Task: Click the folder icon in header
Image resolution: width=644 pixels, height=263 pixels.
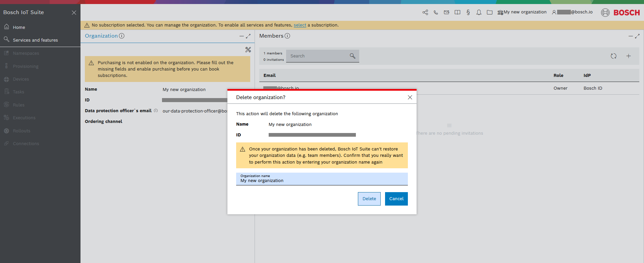Action: pos(489,12)
